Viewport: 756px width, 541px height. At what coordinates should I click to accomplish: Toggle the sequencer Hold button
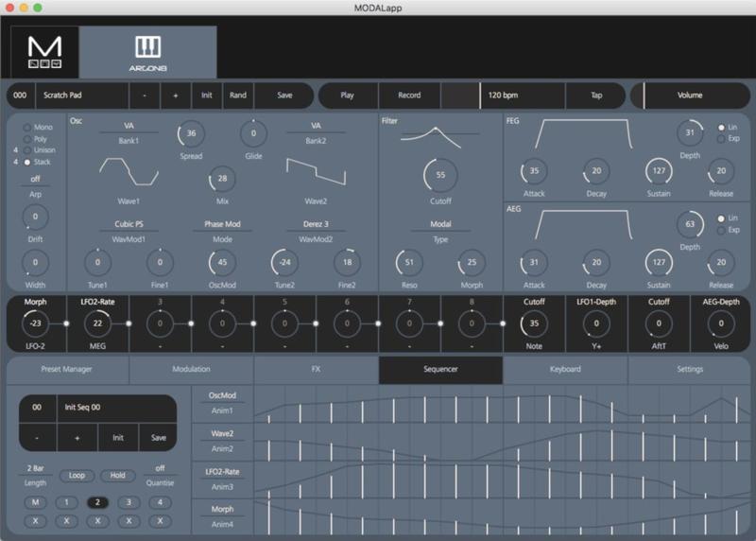tap(117, 476)
